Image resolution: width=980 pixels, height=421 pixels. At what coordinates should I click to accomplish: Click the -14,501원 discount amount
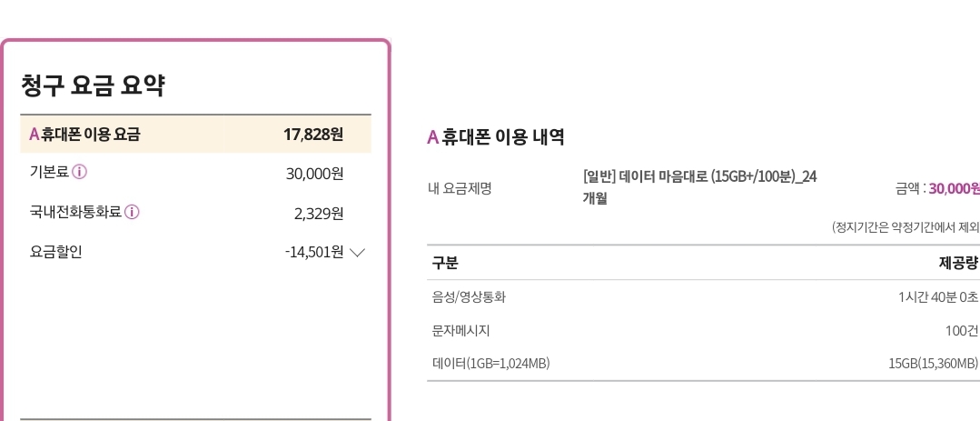[314, 252]
